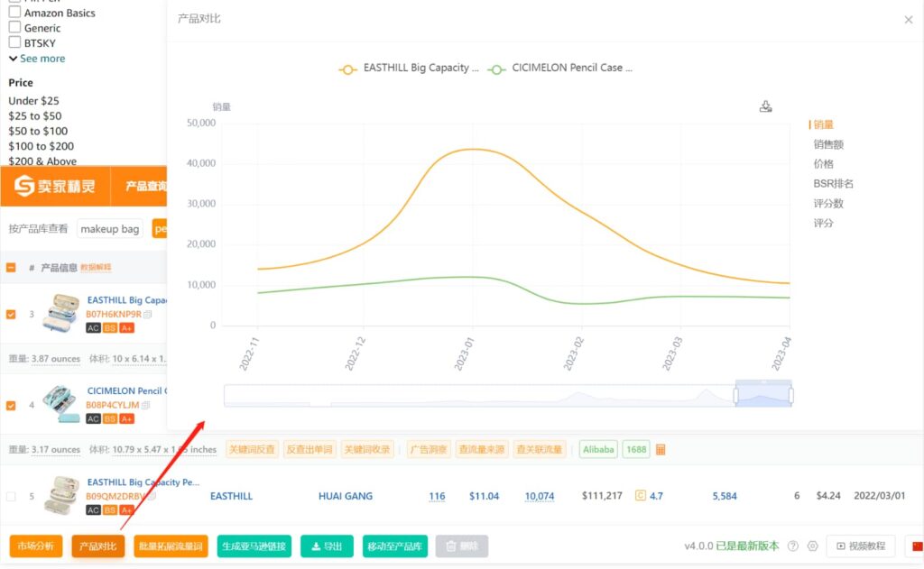This screenshot has height=569, width=924.
Task: Search product on Alibaba
Action: point(598,449)
